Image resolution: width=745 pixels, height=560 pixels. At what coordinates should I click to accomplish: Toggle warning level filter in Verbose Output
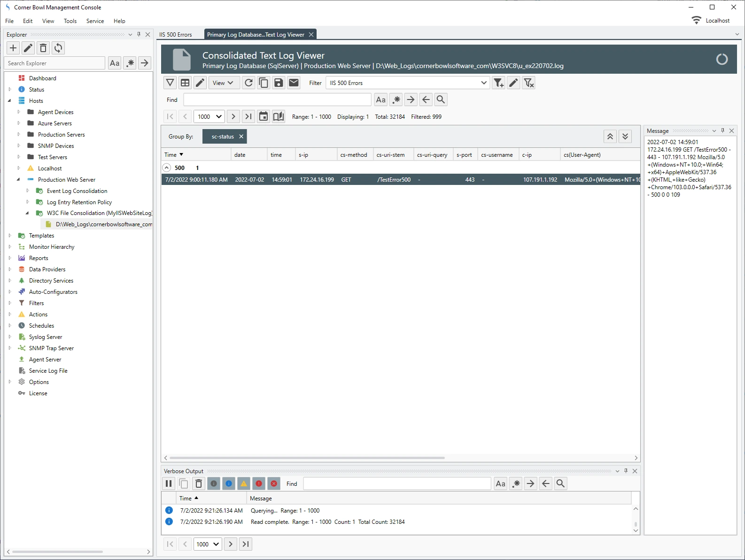(x=244, y=483)
